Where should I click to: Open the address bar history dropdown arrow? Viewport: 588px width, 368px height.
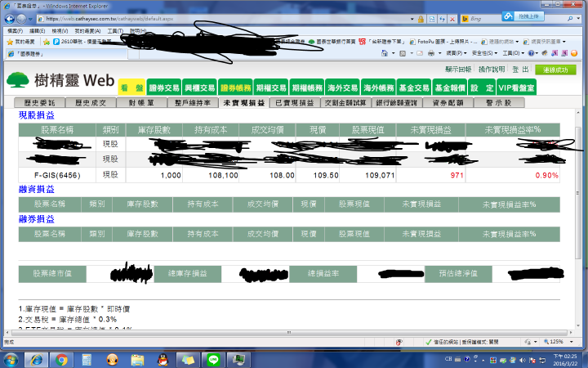[x=412, y=19]
